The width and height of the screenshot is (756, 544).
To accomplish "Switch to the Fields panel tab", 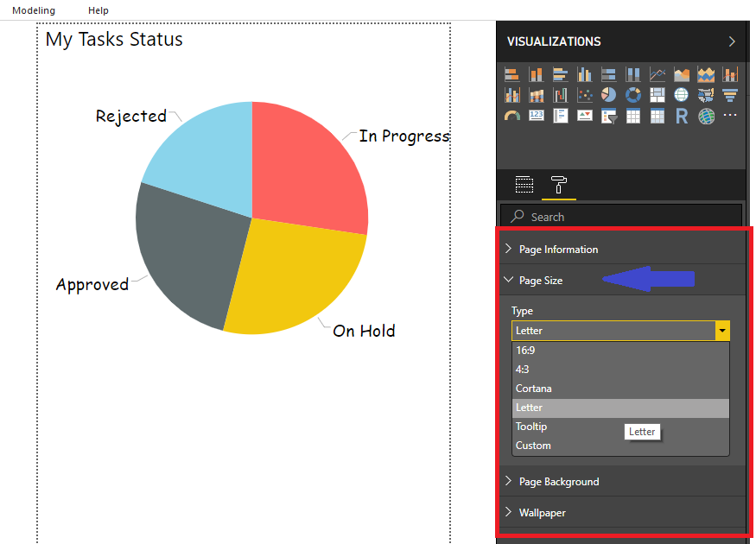I will coord(524,184).
